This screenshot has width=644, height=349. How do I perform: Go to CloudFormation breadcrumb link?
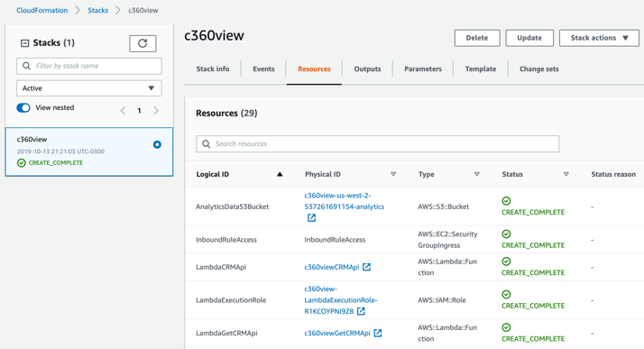[41, 10]
